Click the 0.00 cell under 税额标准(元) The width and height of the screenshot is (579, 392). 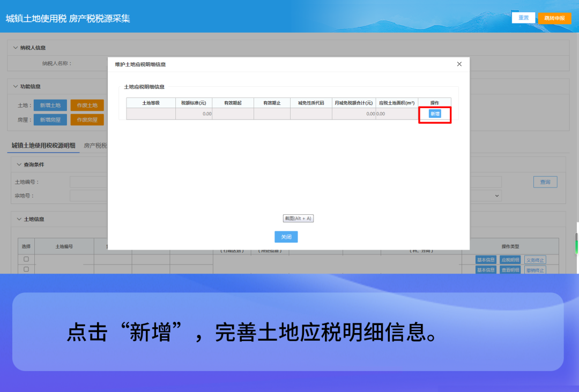click(194, 114)
